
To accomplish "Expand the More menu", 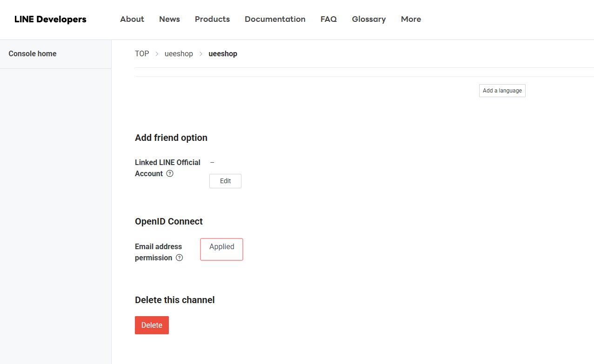I will 411,19.
